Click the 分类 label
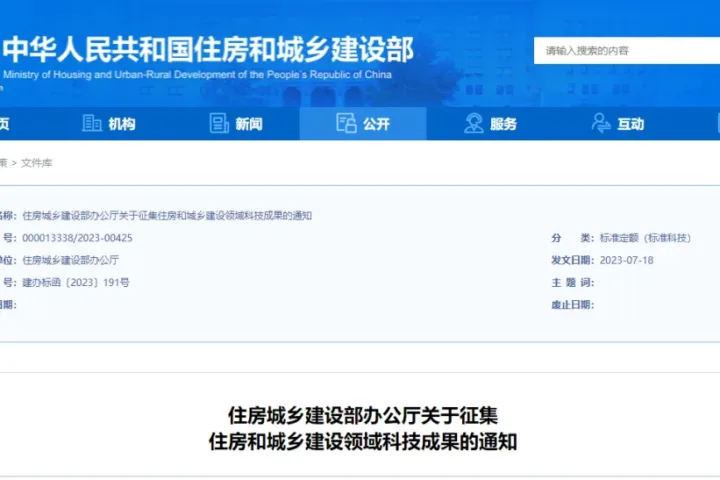This screenshot has height=480, width=720. (x=573, y=238)
